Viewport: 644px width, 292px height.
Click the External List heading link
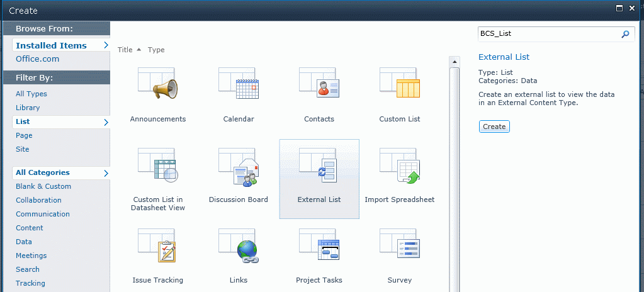pyautogui.click(x=504, y=57)
